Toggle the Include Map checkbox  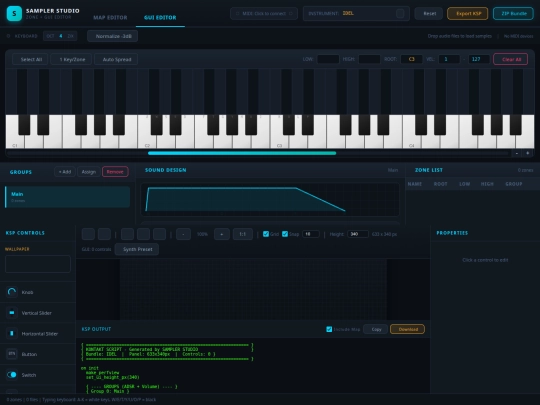pyautogui.click(x=329, y=329)
